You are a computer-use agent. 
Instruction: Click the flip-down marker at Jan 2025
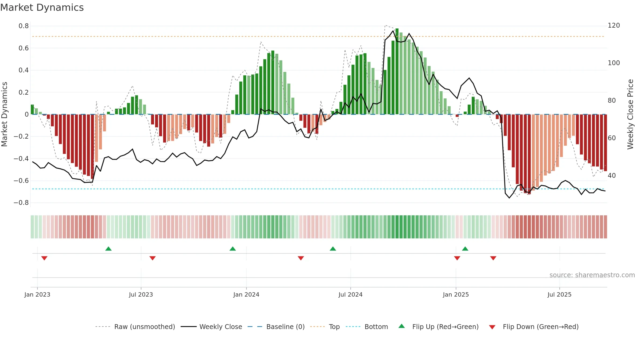(457, 258)
